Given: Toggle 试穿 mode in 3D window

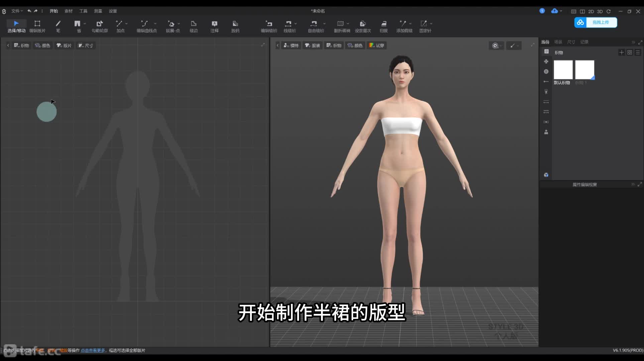Looking at the screenshot, I should 377,45.
